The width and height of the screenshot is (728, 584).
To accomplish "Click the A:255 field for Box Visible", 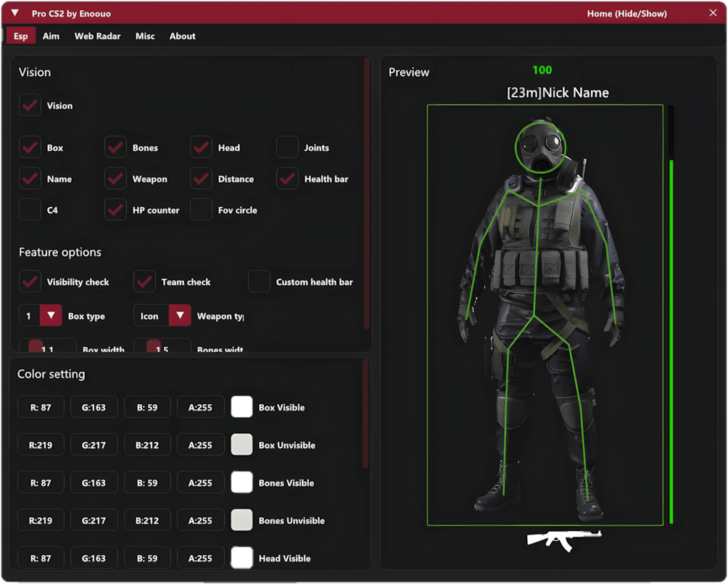I will [x=201, y=407].
